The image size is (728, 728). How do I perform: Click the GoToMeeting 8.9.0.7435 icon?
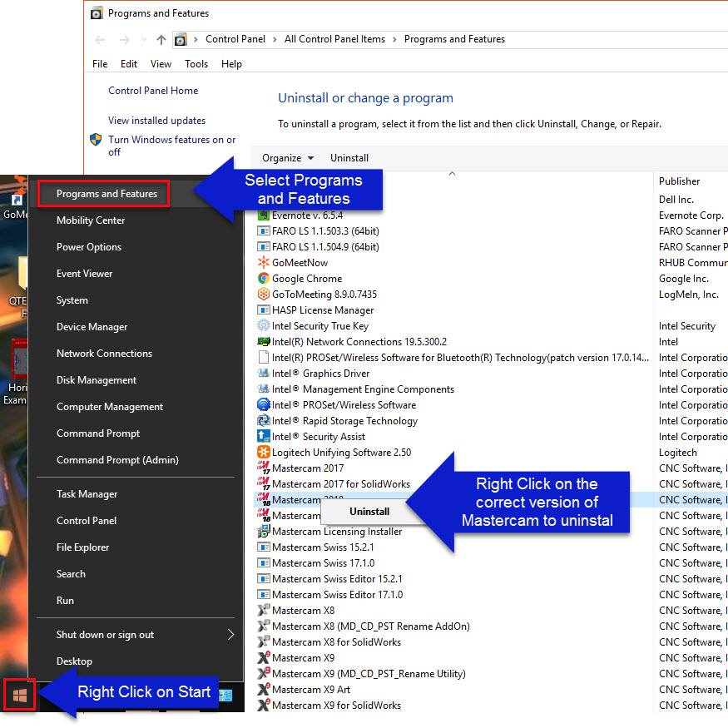pos(263,294)
